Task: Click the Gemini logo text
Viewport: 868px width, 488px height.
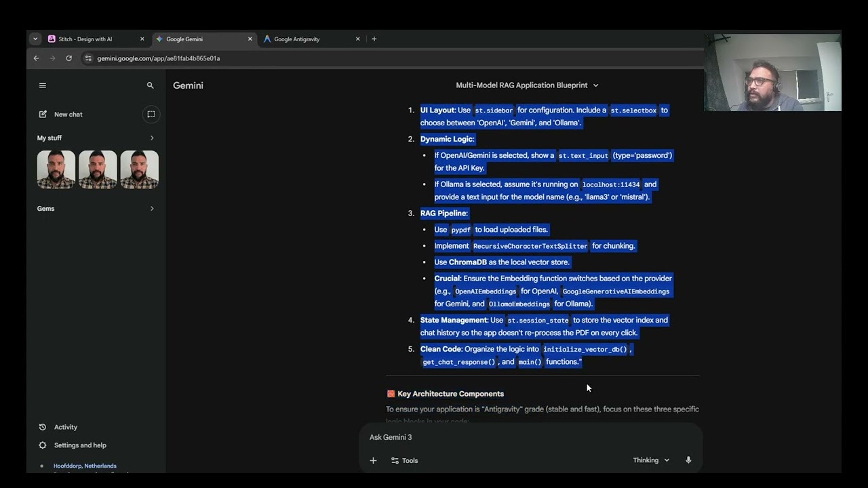Action: coord(188,85)
